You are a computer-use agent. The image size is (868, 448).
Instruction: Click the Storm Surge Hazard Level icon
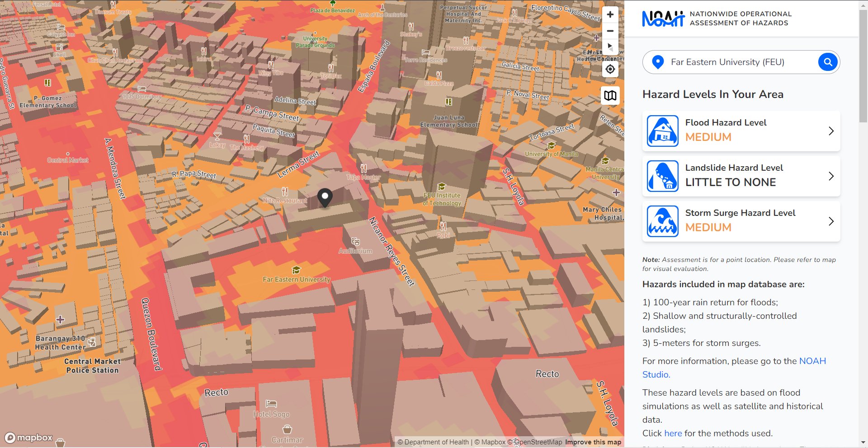662,221
